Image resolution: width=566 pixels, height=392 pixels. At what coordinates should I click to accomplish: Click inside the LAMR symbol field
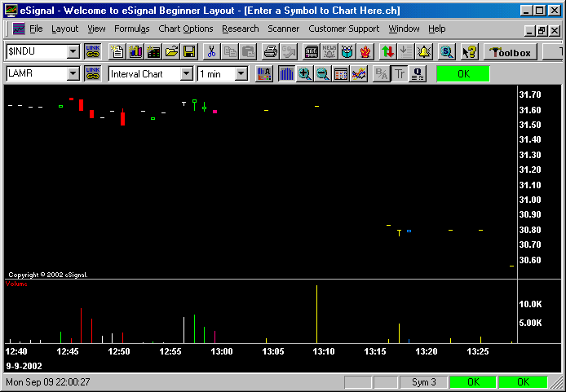pyautogui.click(x=37, y=74)
